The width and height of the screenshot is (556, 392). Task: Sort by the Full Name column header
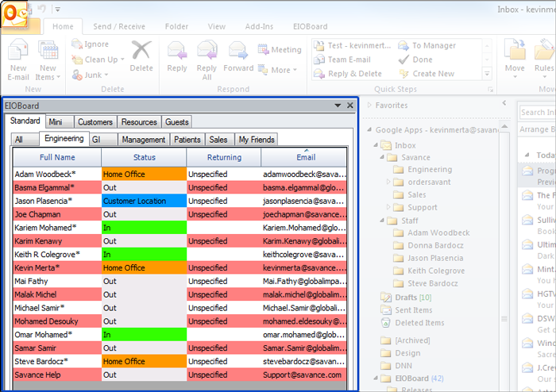pyautogui.click(x=57, y=157)
